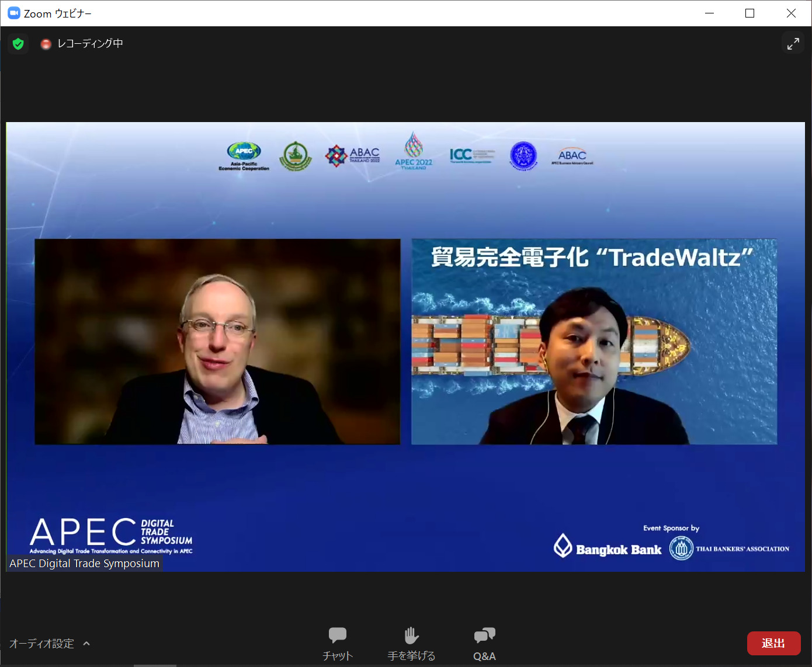Click the APEC Digital Trade Symposium title logo
Screen dimensions: 812x667
tap(111, 536)
